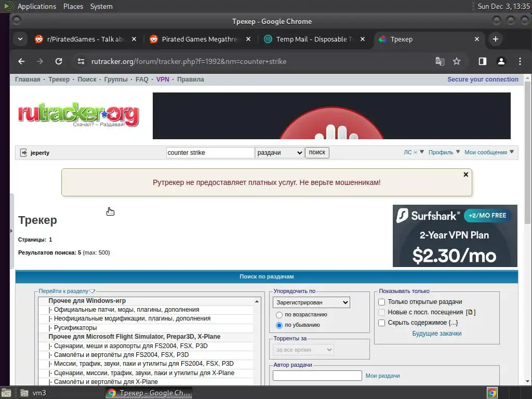
Task: Select Официальные патчи, моды, плагины, дополнения
Action: 146,310
